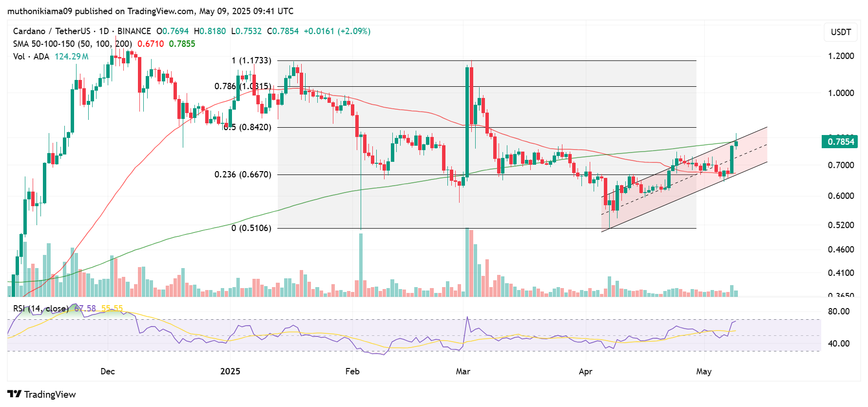Click the TradingView wordmark at the bottom
This screenshot has height=407, width=868.
(x=50, y=394)
